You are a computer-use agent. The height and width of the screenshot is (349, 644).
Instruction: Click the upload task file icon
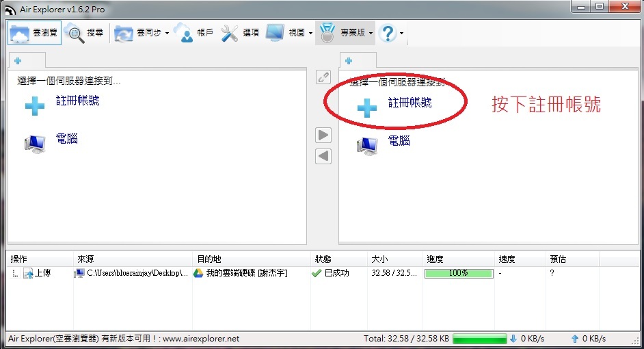click(x=28, y=273)
